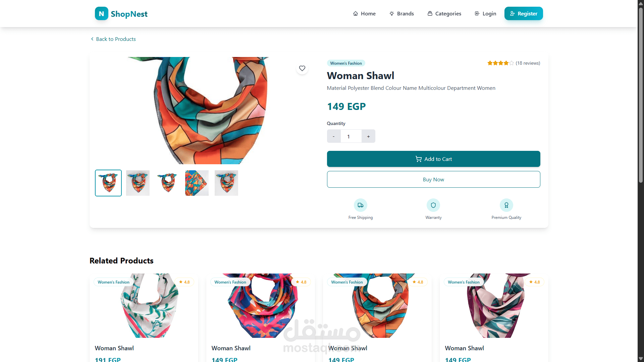Screen dimensions: 644x362
Task: Open the Home menu item
Action: (364, 14)
